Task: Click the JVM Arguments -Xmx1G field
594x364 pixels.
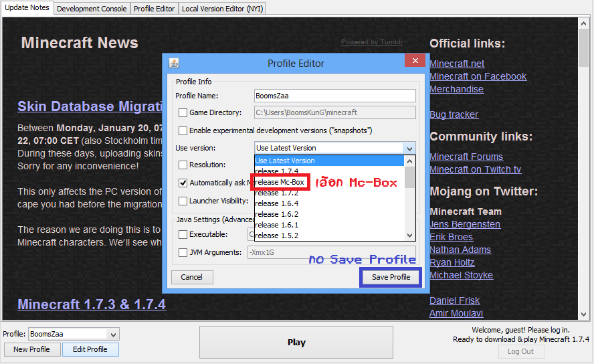Action: coord(332,252)
